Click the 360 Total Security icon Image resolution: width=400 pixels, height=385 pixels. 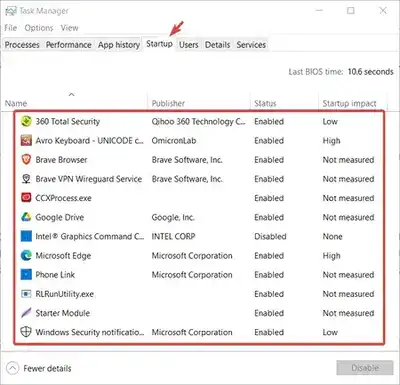pos(26,121)
